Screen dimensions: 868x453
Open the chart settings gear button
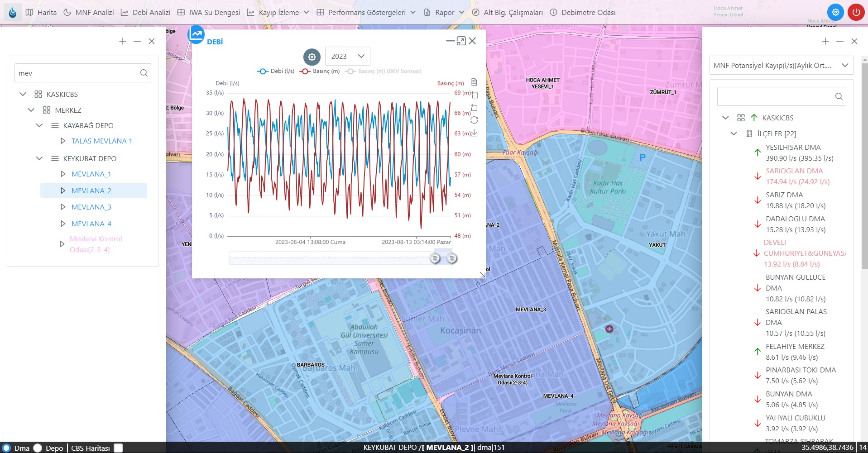coord(312,57)
